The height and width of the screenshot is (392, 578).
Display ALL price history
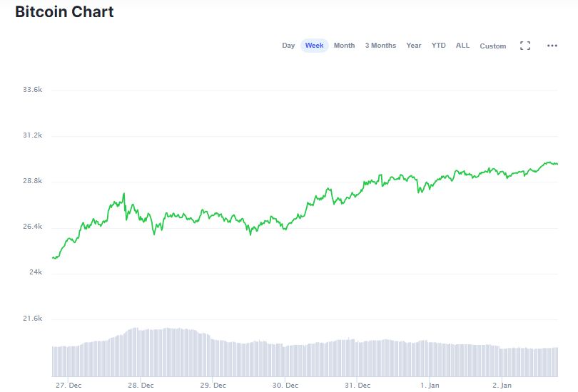(463, 46)
